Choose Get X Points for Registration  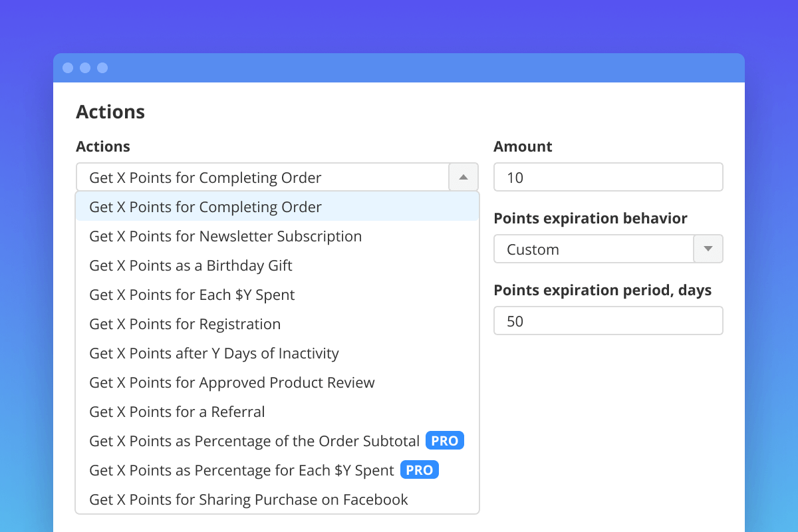click(x=185, y=324)
